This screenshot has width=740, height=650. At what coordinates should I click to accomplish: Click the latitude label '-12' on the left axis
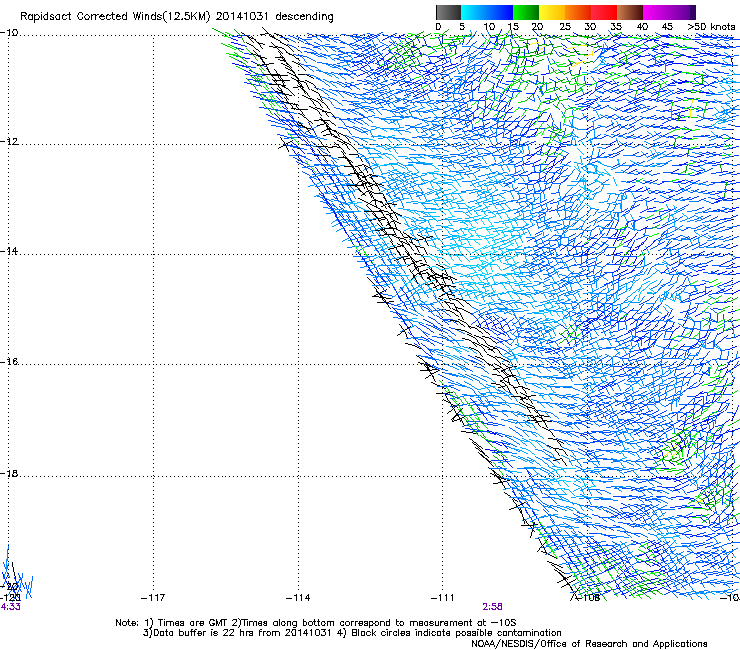coord(9,142)
